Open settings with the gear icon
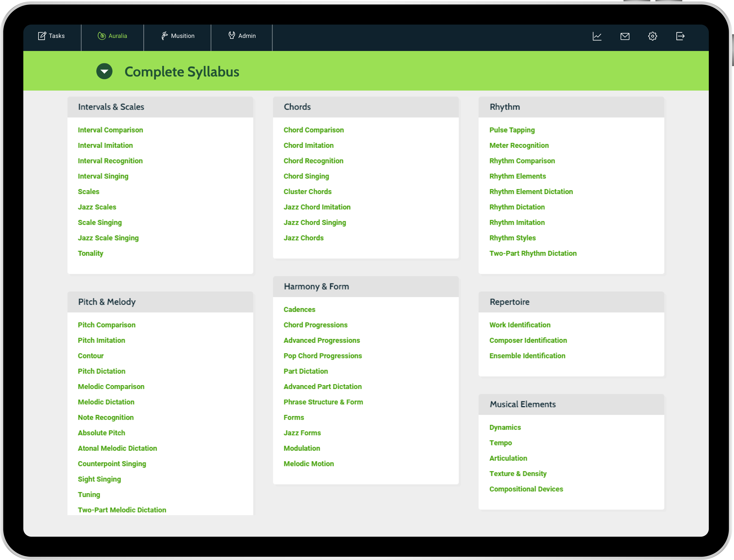Image resolution: width=734 pixels, height=560 pixels. [652, 36]
